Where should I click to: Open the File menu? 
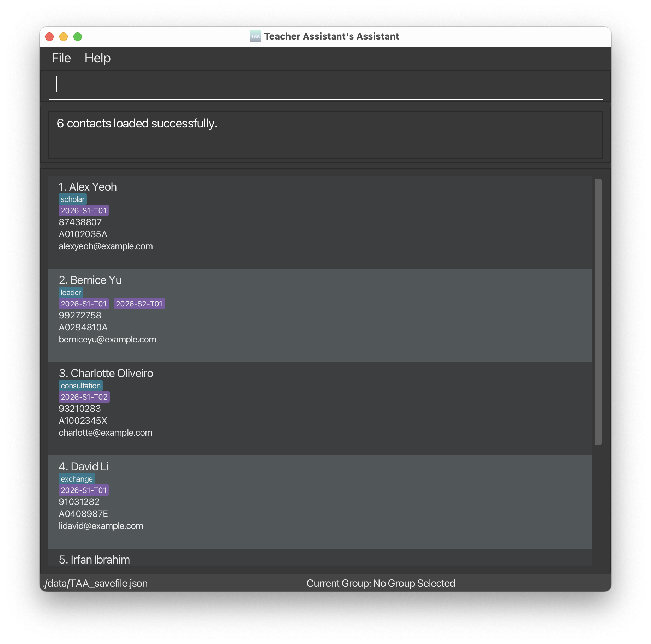pos(61,58)
